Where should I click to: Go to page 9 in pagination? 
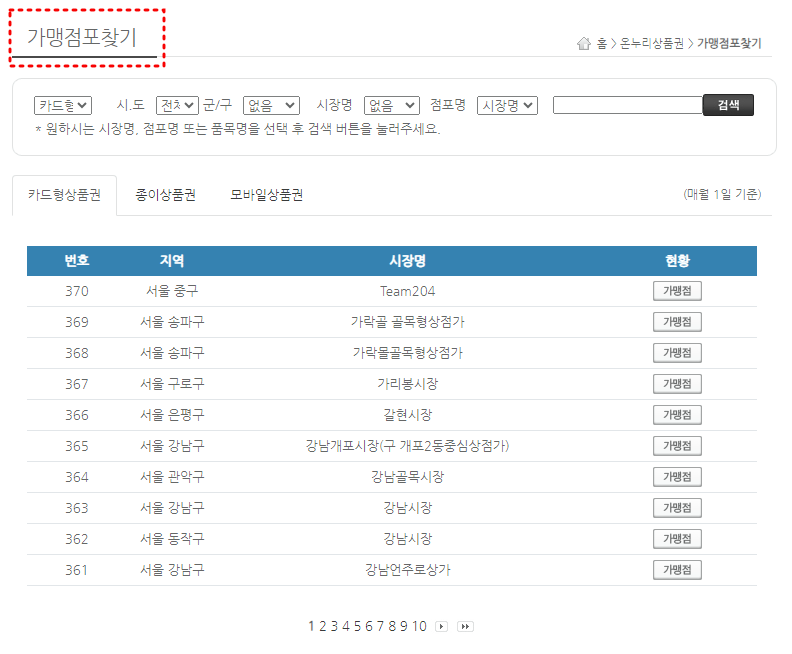pyautogui.click(x=404, y=626)
